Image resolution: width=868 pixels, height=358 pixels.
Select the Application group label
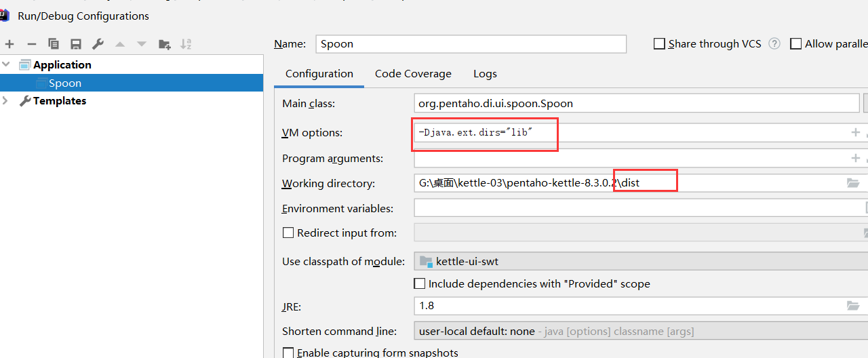pos(62,65)
